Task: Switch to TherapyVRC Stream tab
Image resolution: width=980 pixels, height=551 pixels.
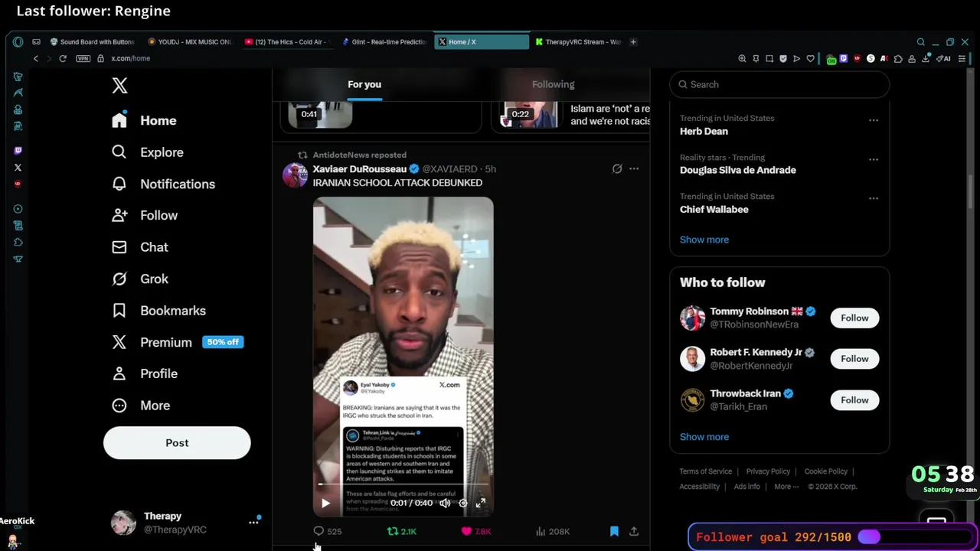Action: 579,42
